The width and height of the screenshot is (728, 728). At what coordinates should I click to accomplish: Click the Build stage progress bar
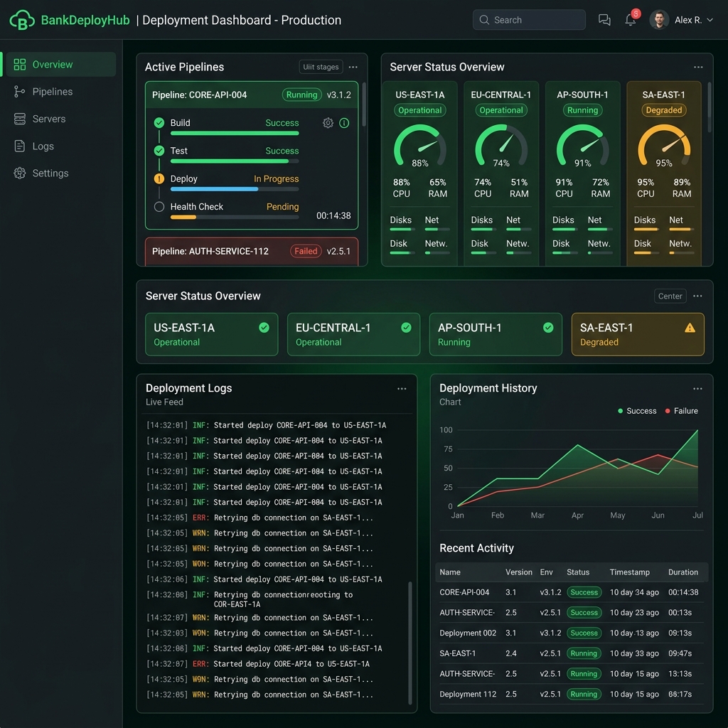(x=235, y=133)
